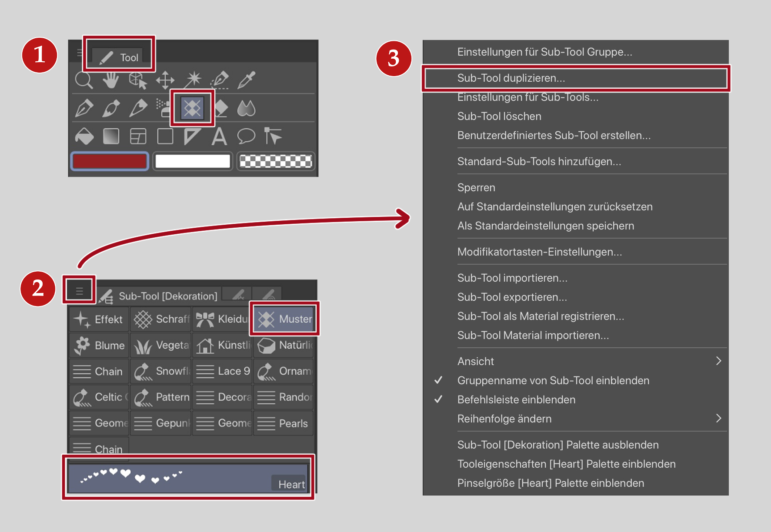This screenshot has width=771, height=532.
Task: Choose Auf Standardeinstellungen zurücksetzen
Action: (575, 207)
